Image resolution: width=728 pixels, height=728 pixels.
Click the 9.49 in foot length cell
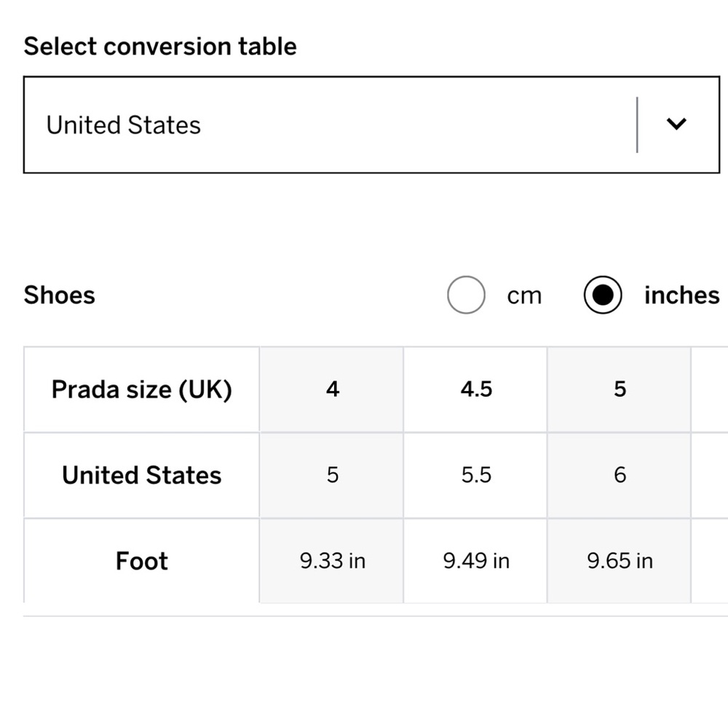click(x=475, y=561)
